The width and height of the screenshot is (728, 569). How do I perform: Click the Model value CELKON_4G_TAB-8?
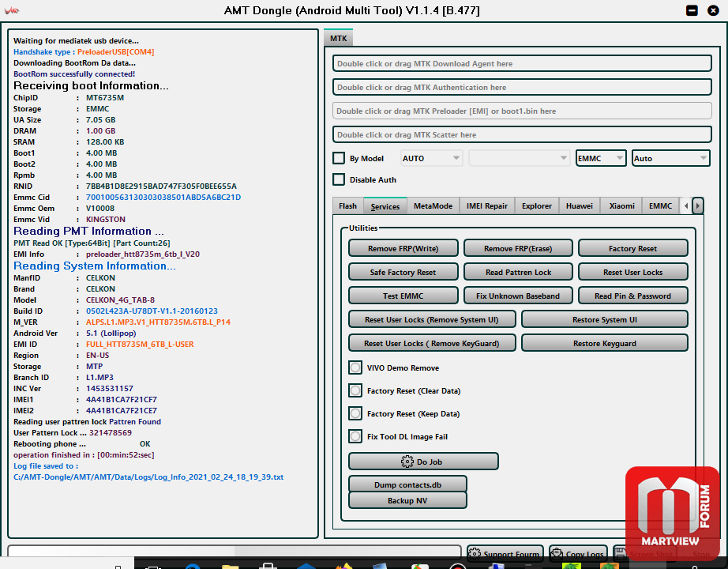(x=120, y=300)
